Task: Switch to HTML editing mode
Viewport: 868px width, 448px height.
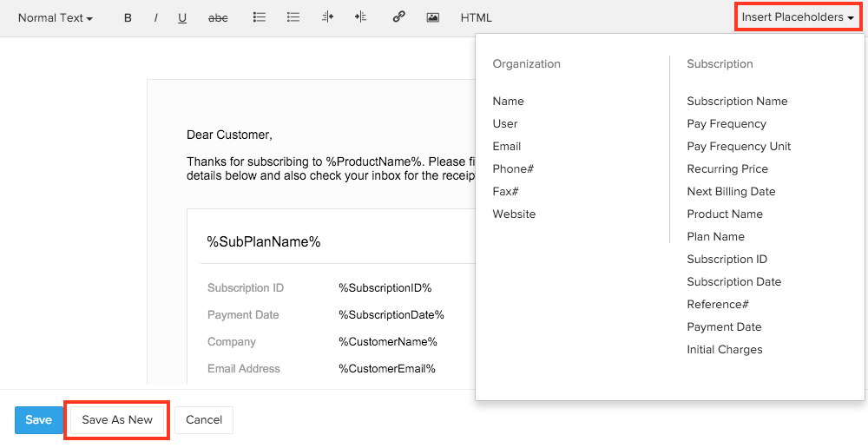Action: coord(476,17)
